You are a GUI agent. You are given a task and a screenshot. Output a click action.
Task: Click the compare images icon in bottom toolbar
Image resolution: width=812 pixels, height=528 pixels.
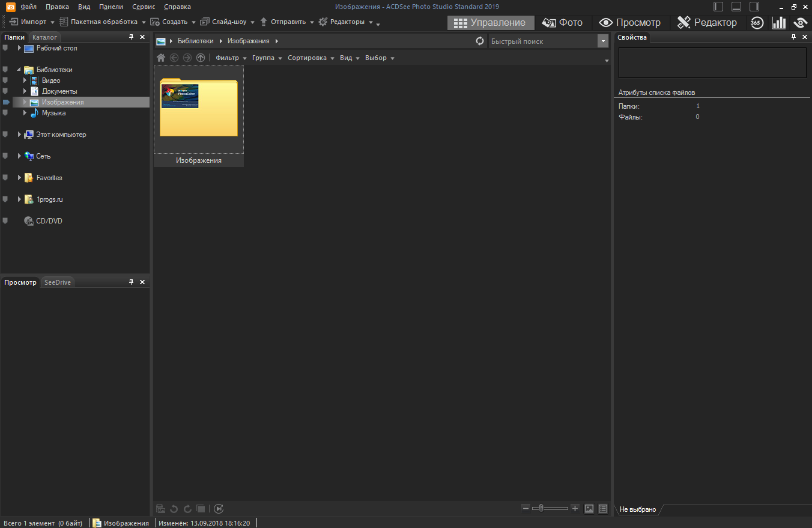tap(201, 508)
